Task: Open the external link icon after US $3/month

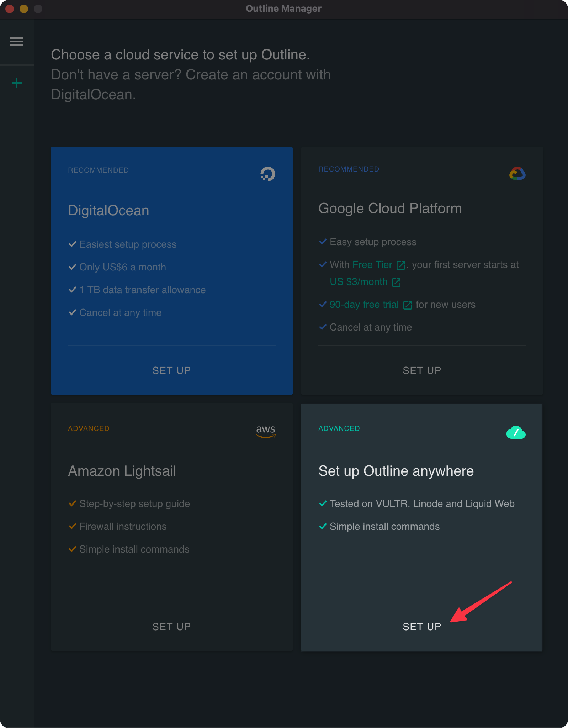Action: (396, 282)
